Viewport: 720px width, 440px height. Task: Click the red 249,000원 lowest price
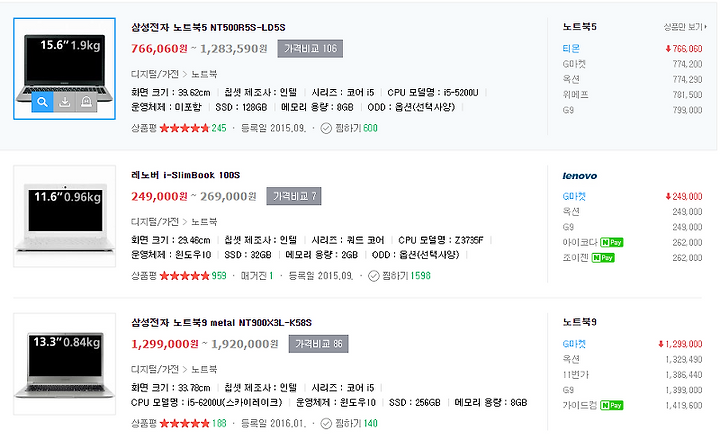tap(159, 197)
